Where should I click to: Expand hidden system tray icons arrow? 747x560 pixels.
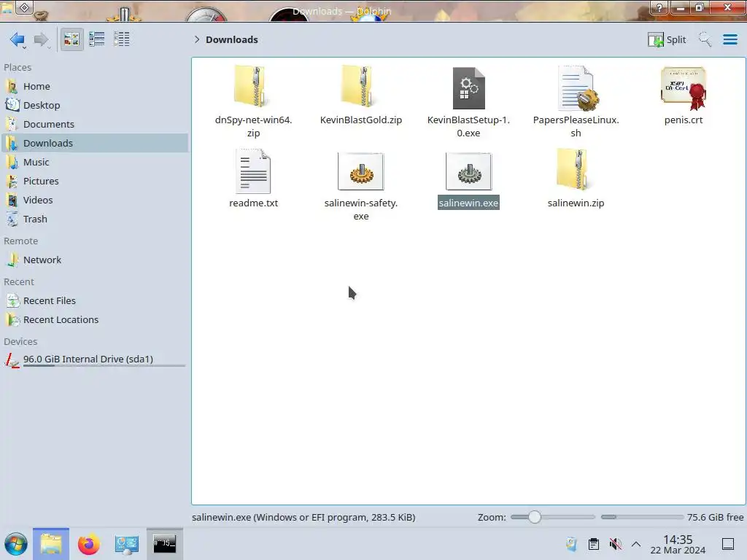coord(636,544)
